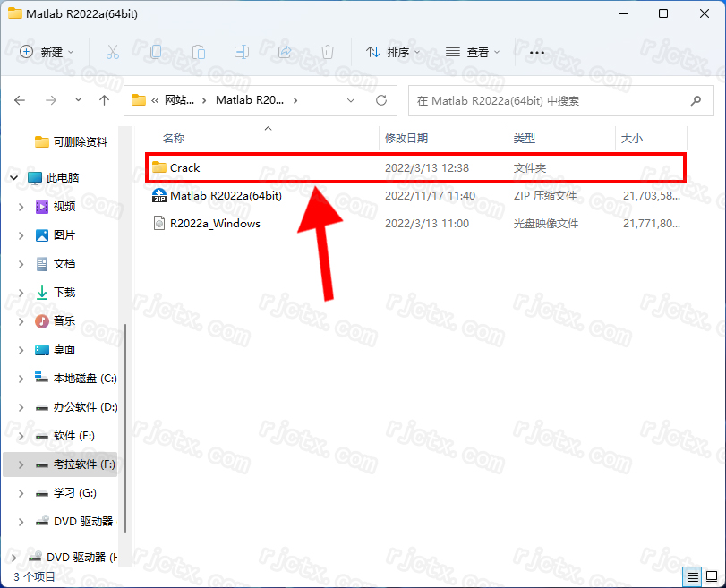
Task: Select 考拉软件 (F:) drive in sidebar
Action: tap(83, 464)
